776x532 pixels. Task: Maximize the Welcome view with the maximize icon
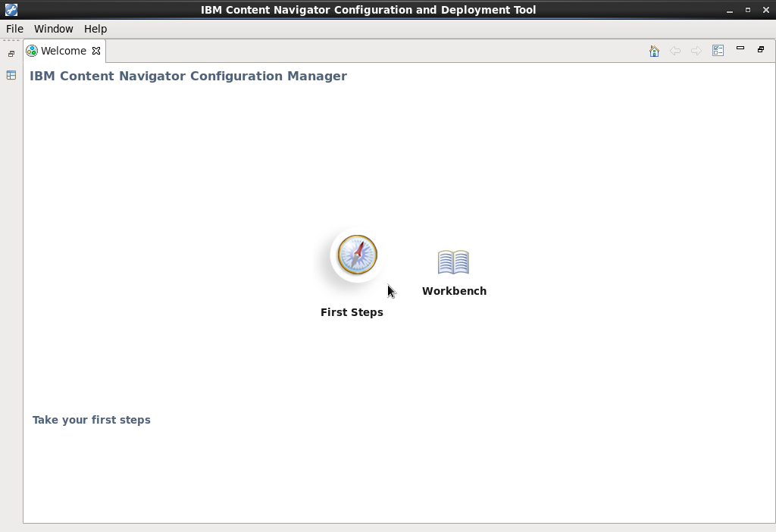[761, 49]
